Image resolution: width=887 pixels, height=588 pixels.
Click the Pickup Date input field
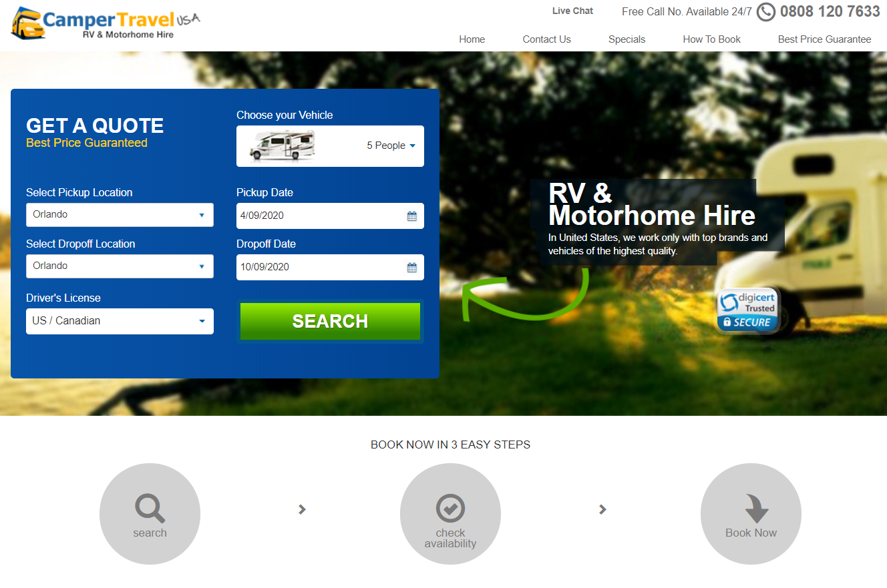tap(321, 216)
